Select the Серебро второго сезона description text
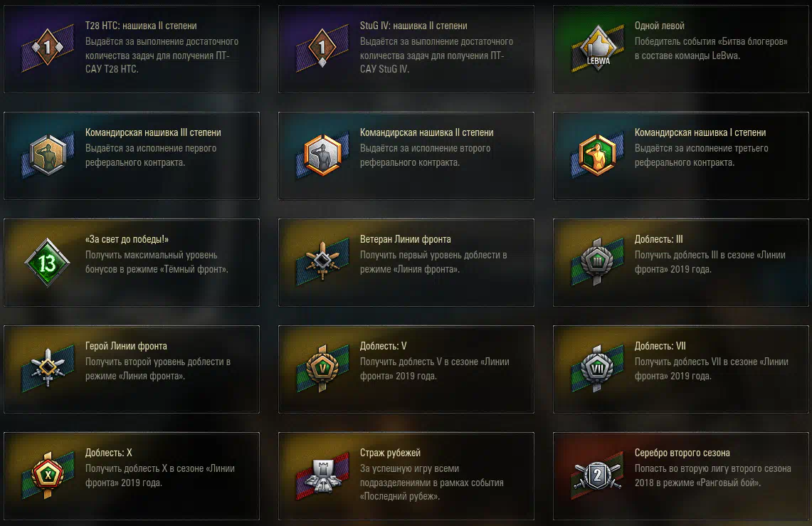Screen dimensions: 812x526 tap(712, 475)
